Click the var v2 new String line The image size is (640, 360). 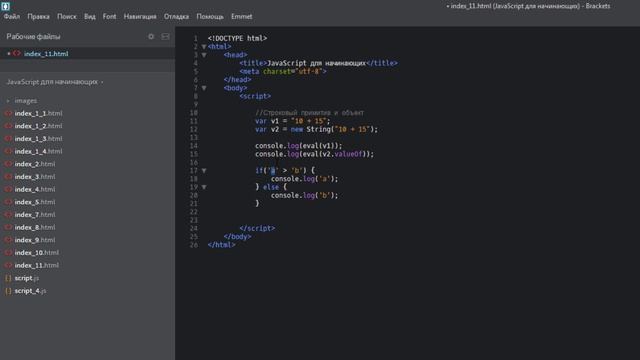point(316,129)
